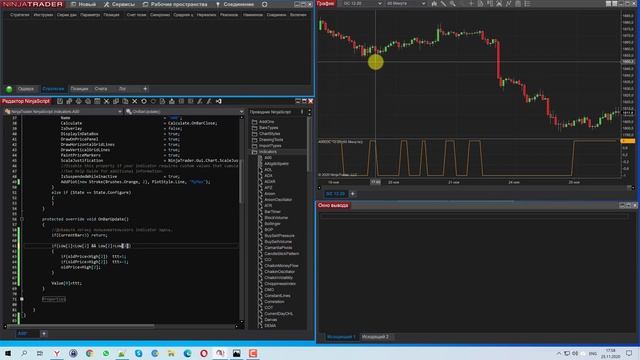The image size is (640, 360).
Task: Select BuySellPressure in explorer list
Action: coord(279,236)
